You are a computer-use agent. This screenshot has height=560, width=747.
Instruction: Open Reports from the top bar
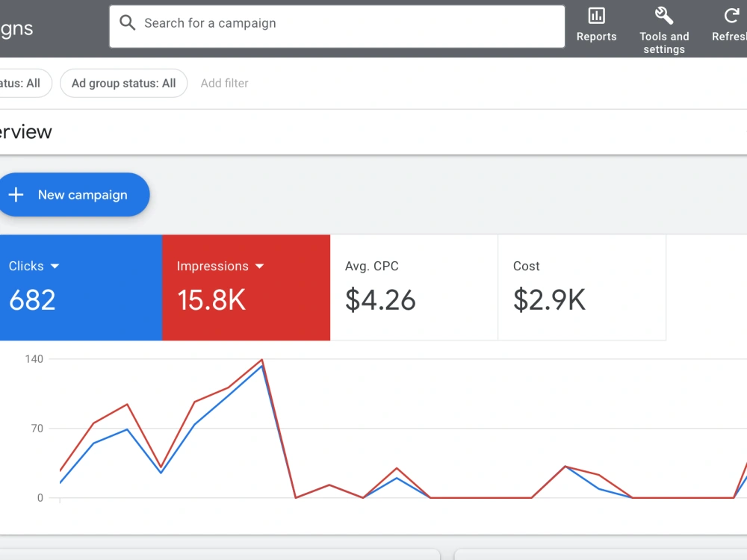pyautogui.click(x=596, y=25)
